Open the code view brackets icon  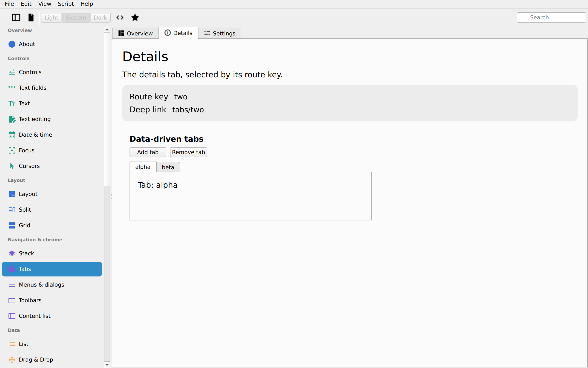(x=120, y=17)
